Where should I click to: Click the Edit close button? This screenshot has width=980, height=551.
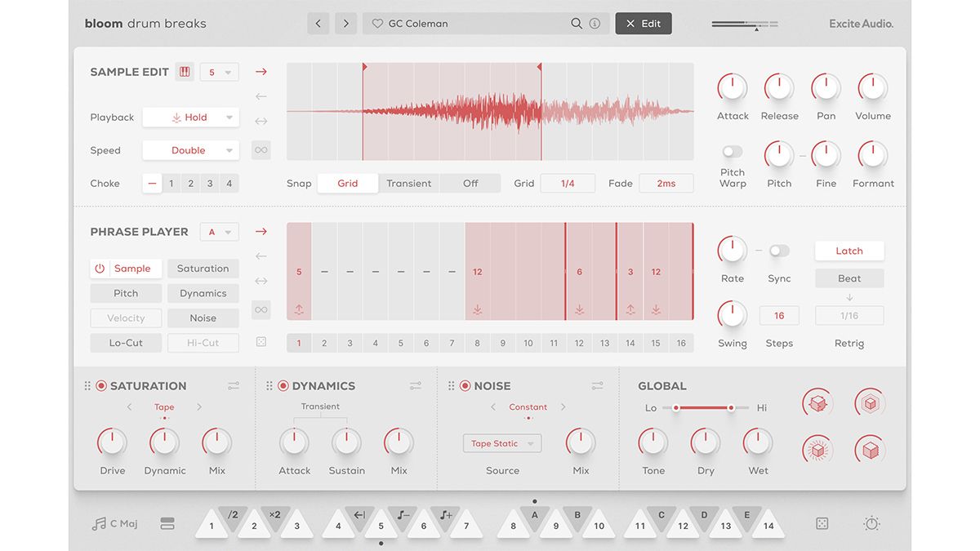tap(644, 24)
